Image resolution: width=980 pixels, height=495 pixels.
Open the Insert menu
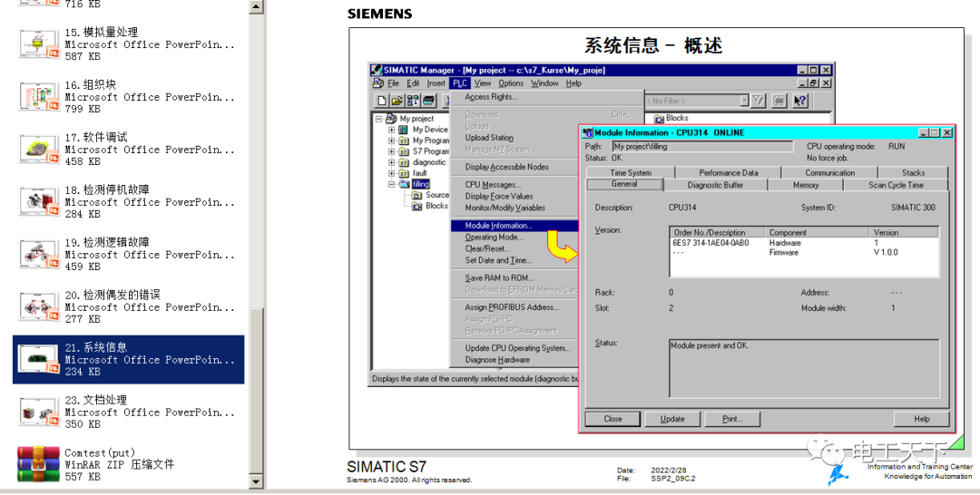(x=436, y=83)
